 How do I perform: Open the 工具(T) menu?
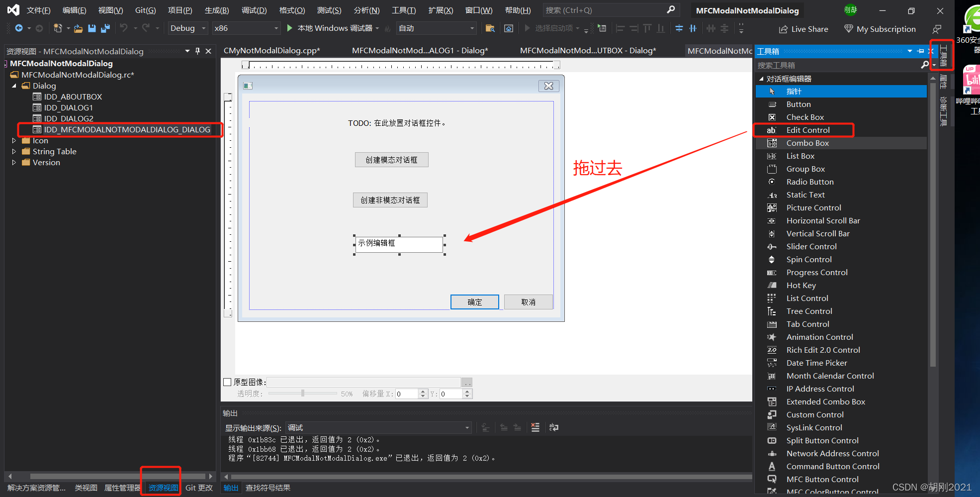[404, 10]
